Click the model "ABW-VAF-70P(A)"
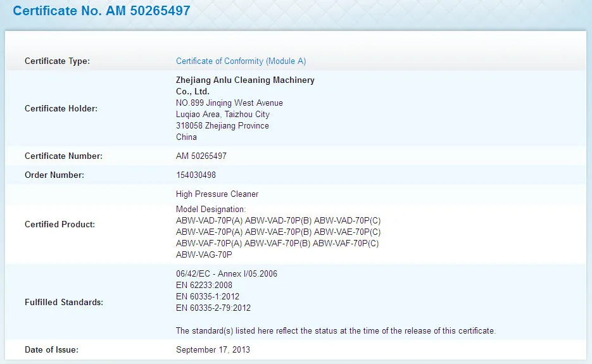This screenshot has width=592, height=364. coord(209,243)
